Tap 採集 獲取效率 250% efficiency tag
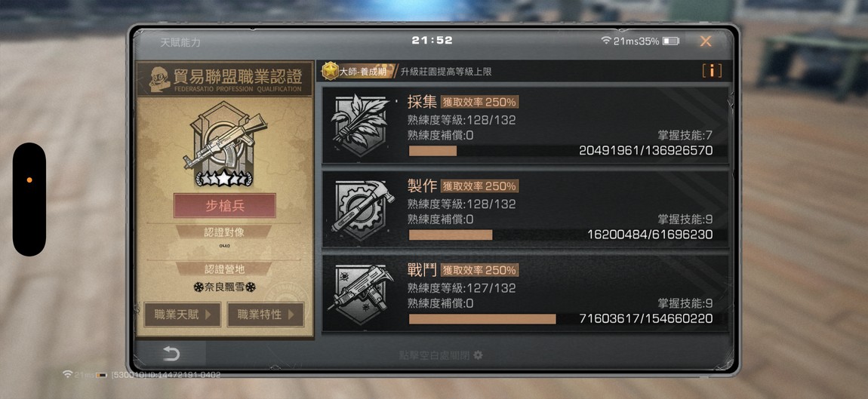868x399 pixels. pos(479,102)
